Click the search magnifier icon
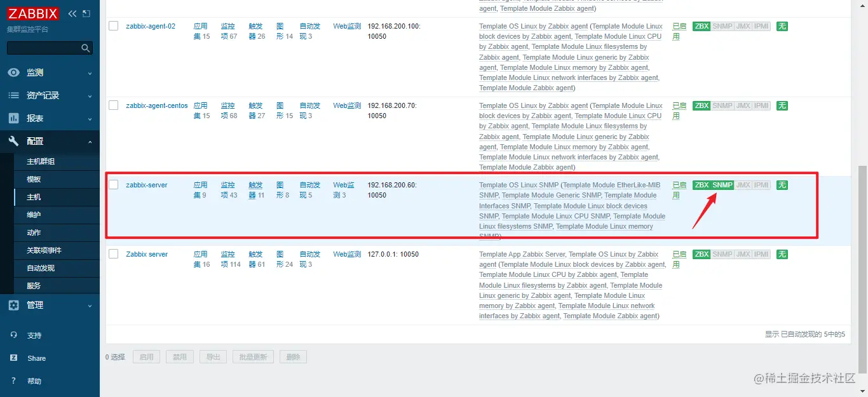 [x=86, y=48]
